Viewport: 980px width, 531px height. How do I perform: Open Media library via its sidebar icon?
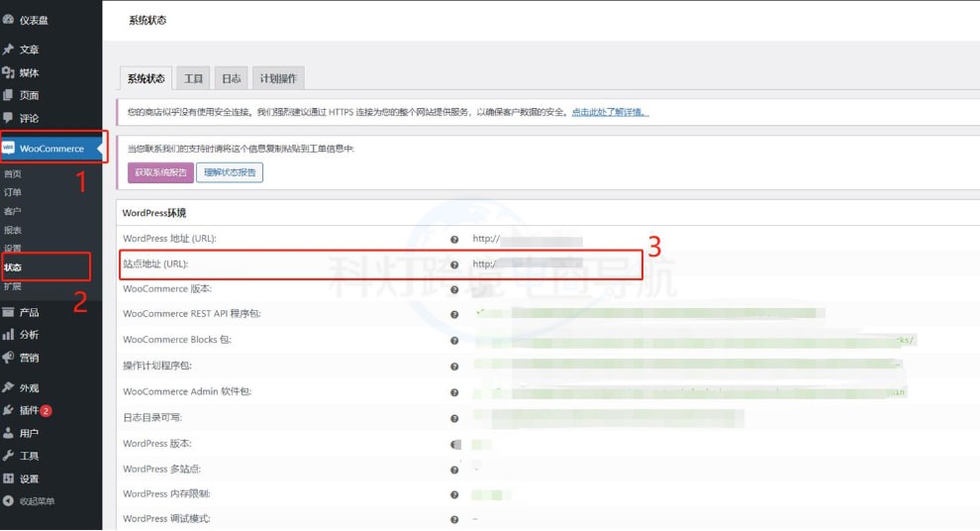[x=9, y=72]
